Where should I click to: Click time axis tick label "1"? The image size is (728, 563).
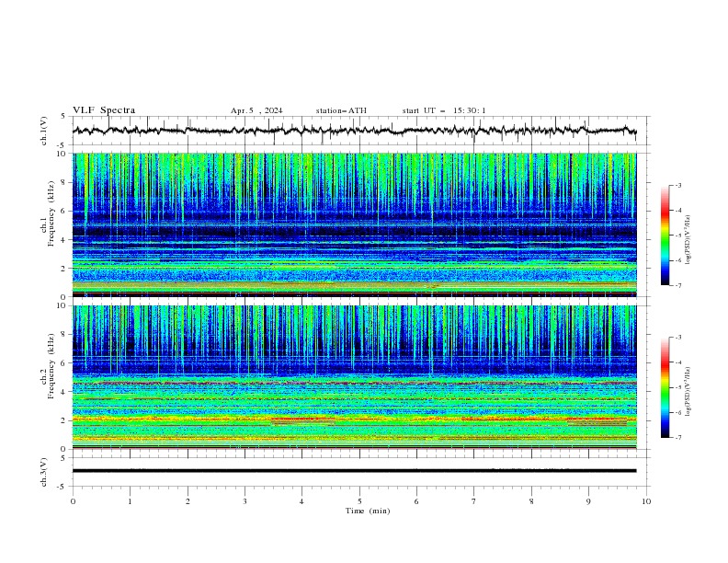click(x=130, y=501)
